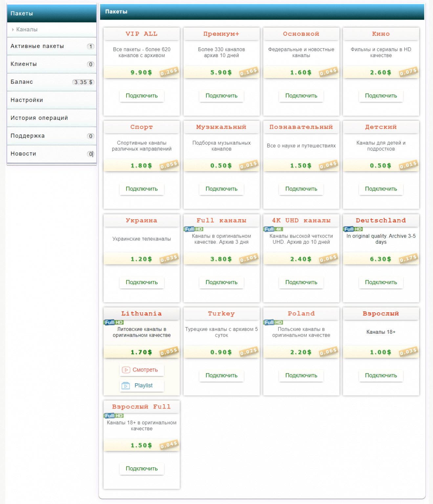Click the 0.26$ daily price tag on VIP ALL
The width and height of the screenshot is (433, 504).
[169, 72]
